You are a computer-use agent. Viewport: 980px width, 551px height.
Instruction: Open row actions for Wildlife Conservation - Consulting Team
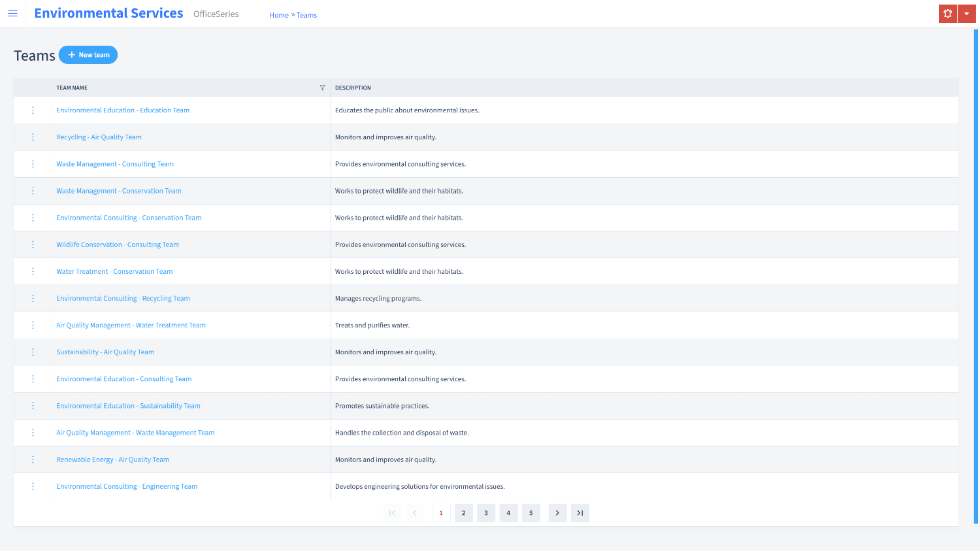tap(33, 244)
